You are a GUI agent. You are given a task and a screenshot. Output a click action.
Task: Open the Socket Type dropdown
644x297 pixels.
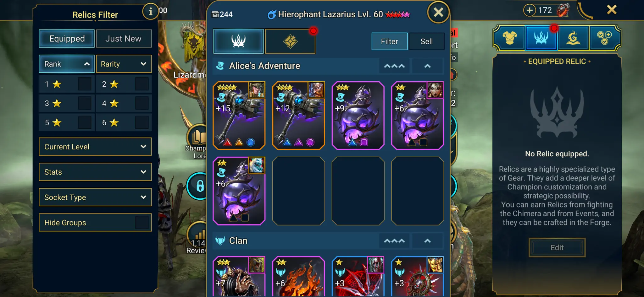(95, 197)
